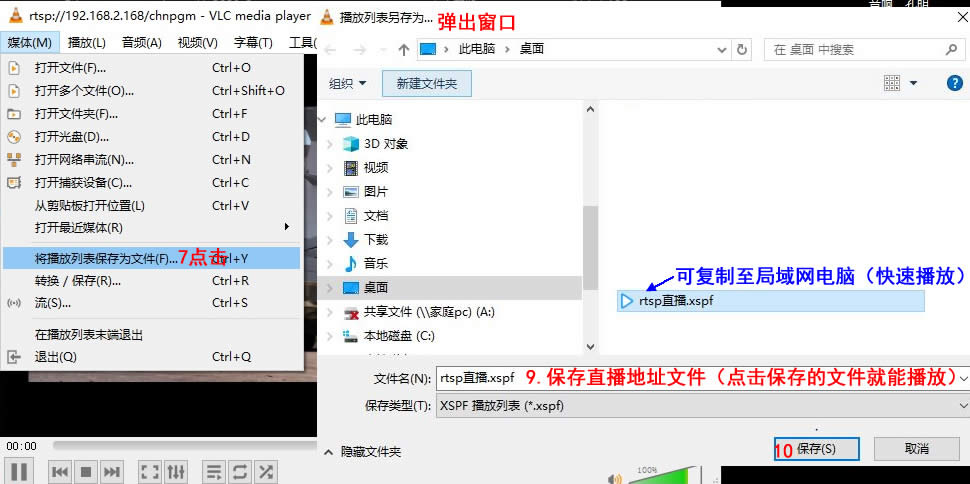Image resolution: width=970 pixels, height=484 pixels.
Task: Click the 新建文件夹 button
Action: (x=427, y=84)
